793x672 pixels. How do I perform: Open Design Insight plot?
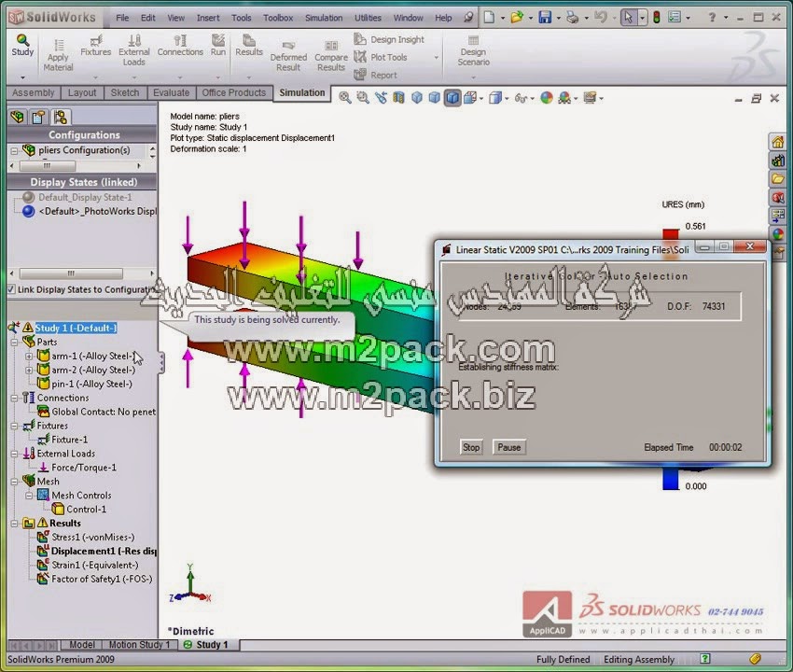point(389,39)
